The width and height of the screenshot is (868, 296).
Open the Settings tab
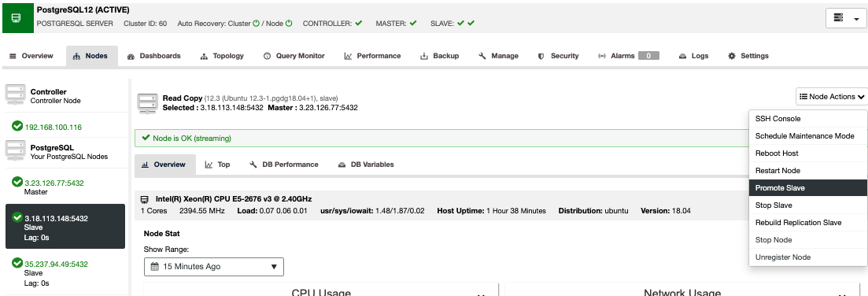(x=748, y=56)
